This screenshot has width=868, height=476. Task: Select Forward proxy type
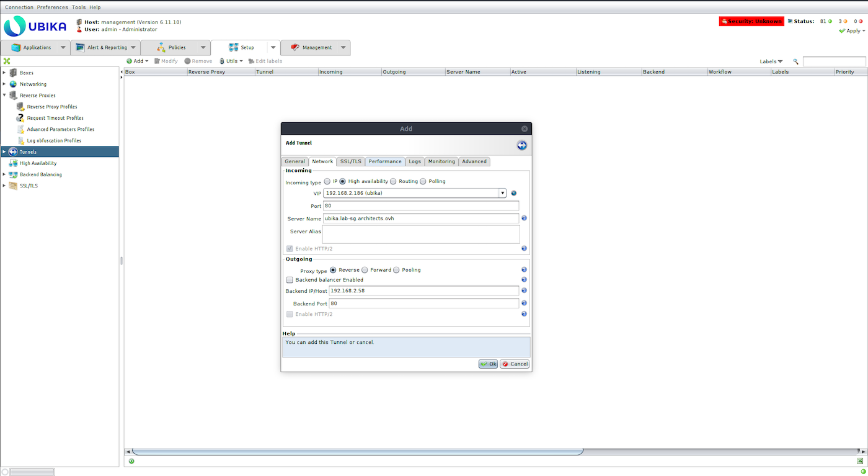pyautogui.click(x=365, y=270)
